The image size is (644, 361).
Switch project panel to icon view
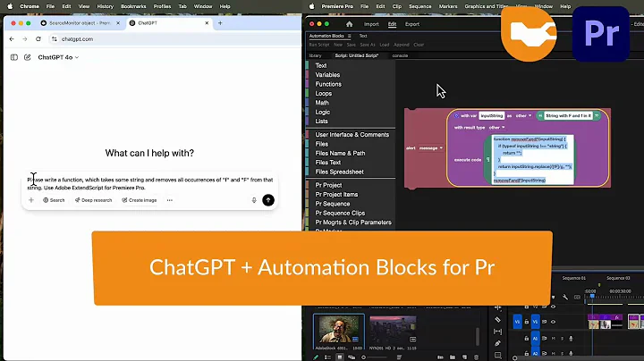click(x=340, y=357)
